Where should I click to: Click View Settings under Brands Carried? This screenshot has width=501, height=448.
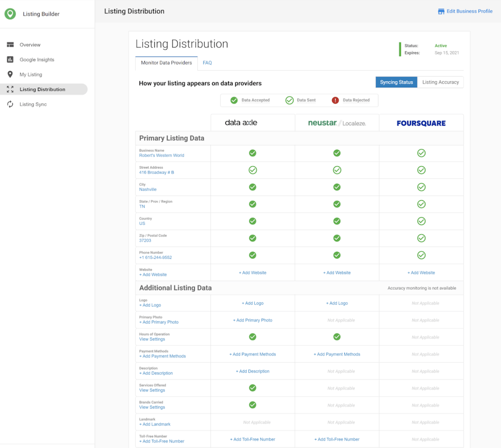coord(152,407)
